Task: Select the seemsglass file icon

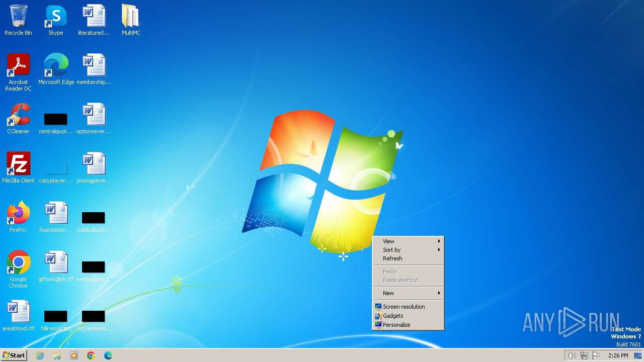Action: [x=94, y=271]
